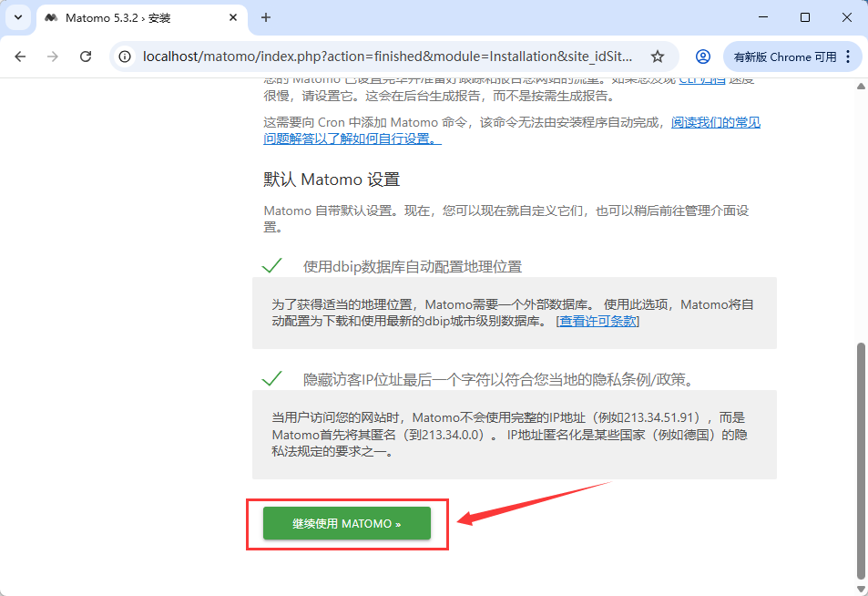Viewport: 868px width, 596px height.
Task: Click the label 使用dbip数据库自动配置地理位置
Action: point(413,267)
